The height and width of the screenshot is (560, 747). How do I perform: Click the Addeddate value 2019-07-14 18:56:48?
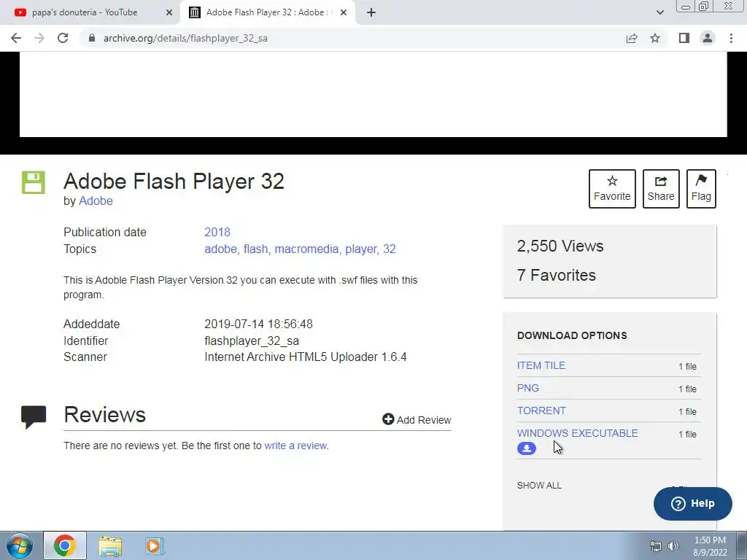click(x=259, y=324)
